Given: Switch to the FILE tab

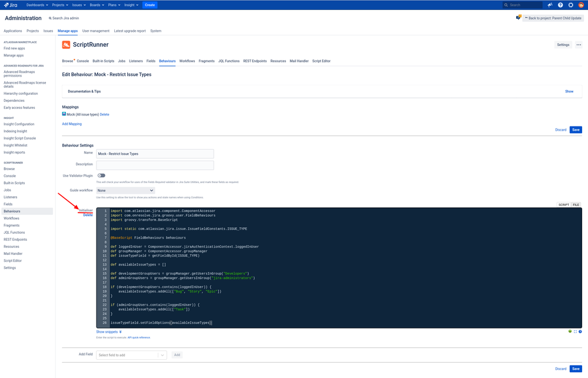Looking at the screenshot, I should (576, 204).
